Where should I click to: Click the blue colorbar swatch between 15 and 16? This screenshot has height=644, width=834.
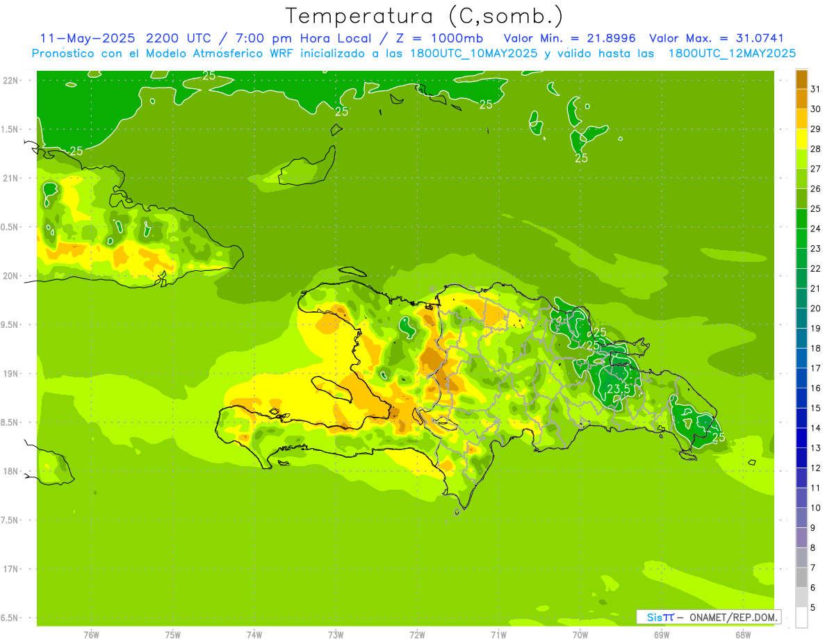801,398
